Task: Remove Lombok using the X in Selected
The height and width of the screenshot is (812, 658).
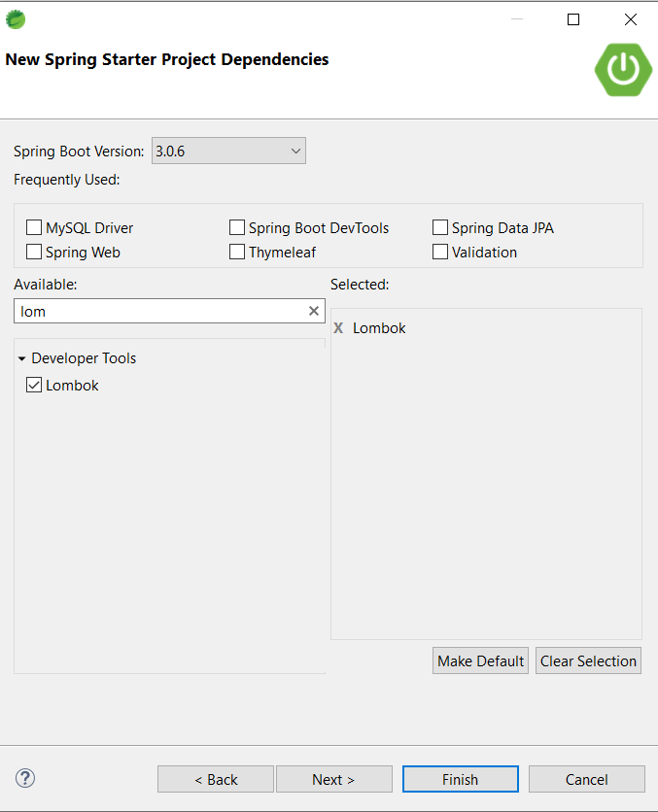Action: pos(338,328)
